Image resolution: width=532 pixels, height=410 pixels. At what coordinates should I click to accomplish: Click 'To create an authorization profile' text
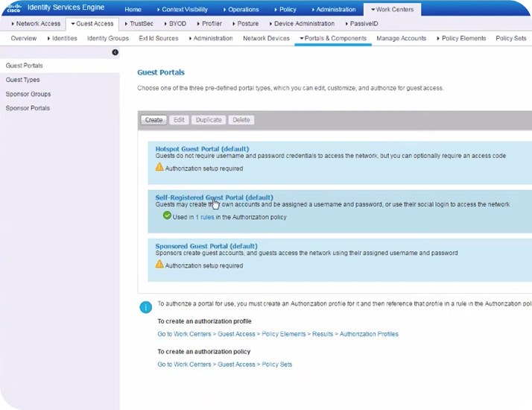coord(204,321)
